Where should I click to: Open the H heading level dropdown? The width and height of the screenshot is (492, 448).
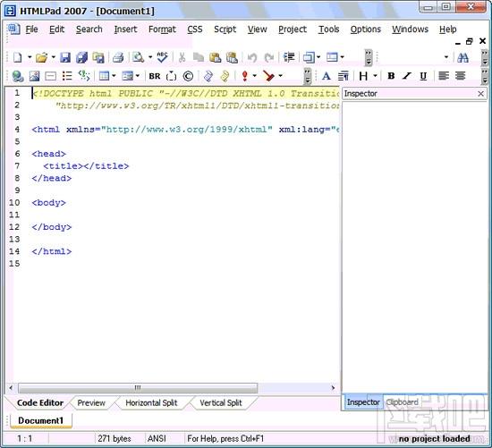(x=375, y=76)
